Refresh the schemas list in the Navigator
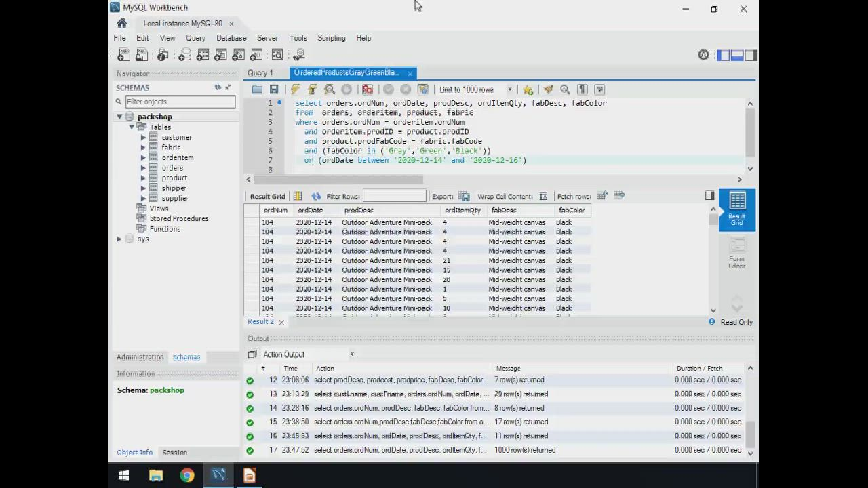This screenshot has width=868, height=488. (x=218, y=87)
